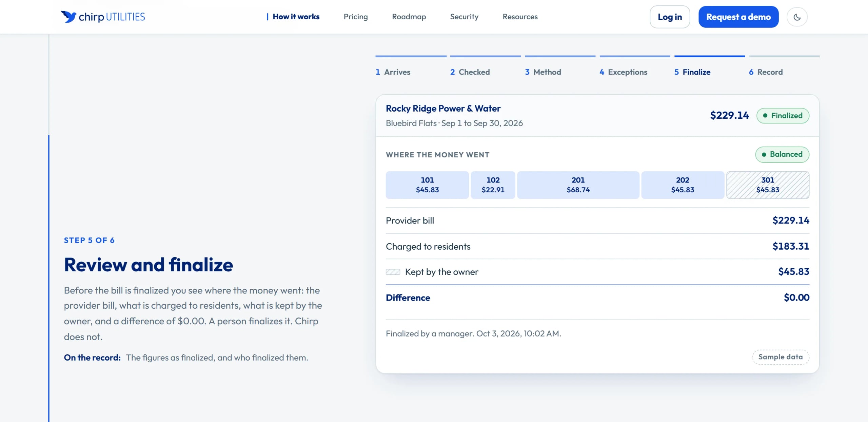
Task: Click the Charged to residents amount $183.31
Action: point(791,246)
